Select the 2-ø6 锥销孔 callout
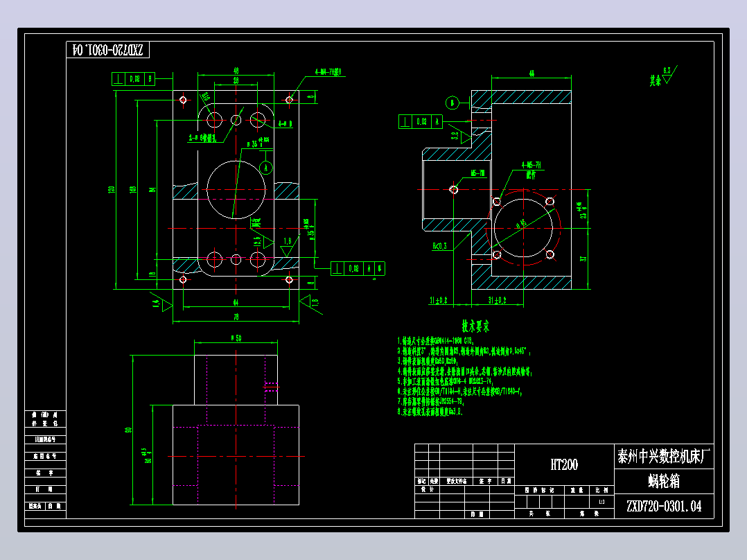This screenshot has height=560, width=747. coord(202,138)
